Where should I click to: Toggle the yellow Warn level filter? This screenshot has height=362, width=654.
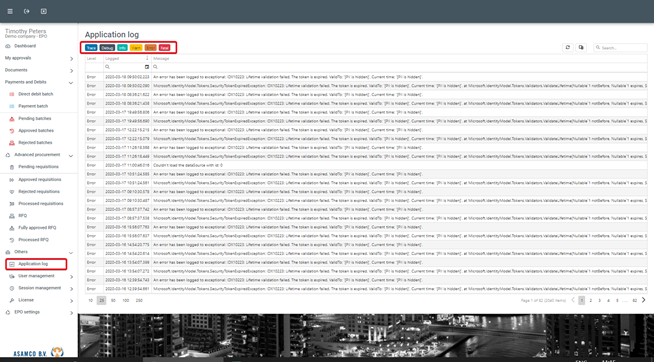coord(136,48)
